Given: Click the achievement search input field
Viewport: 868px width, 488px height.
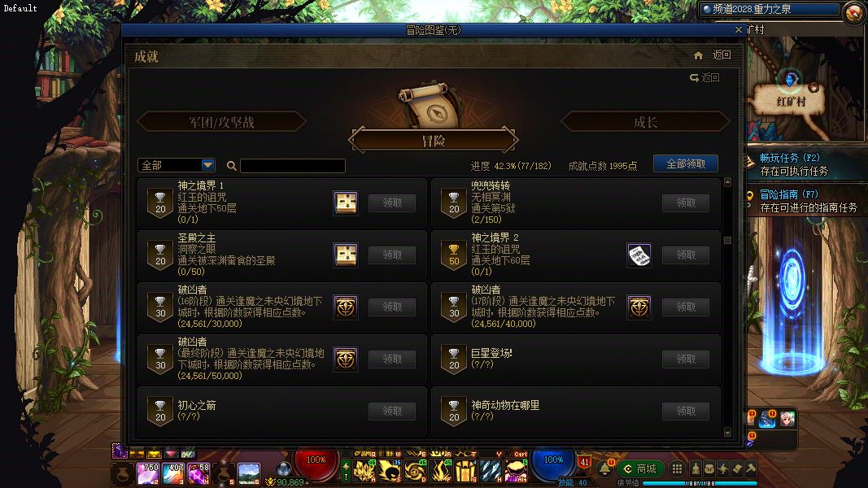Looking at the screenshot, I should (293, 165).
